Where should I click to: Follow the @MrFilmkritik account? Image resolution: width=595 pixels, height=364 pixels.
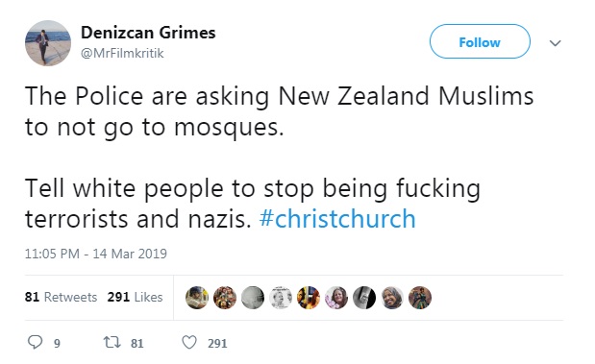point(480,41)
